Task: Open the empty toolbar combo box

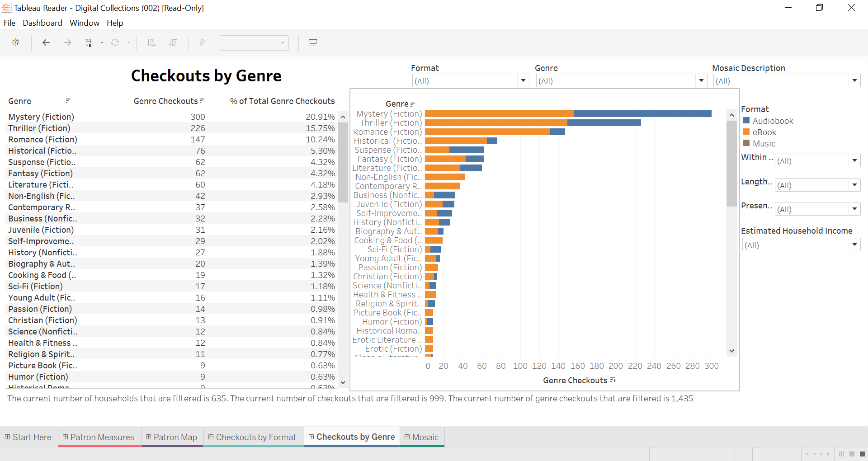Action: [254, 43]
